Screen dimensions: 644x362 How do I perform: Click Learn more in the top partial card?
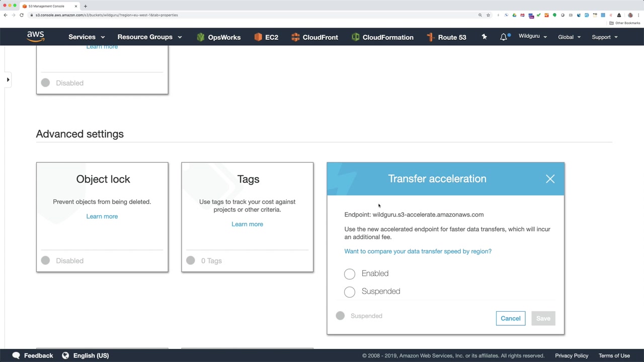102,47
